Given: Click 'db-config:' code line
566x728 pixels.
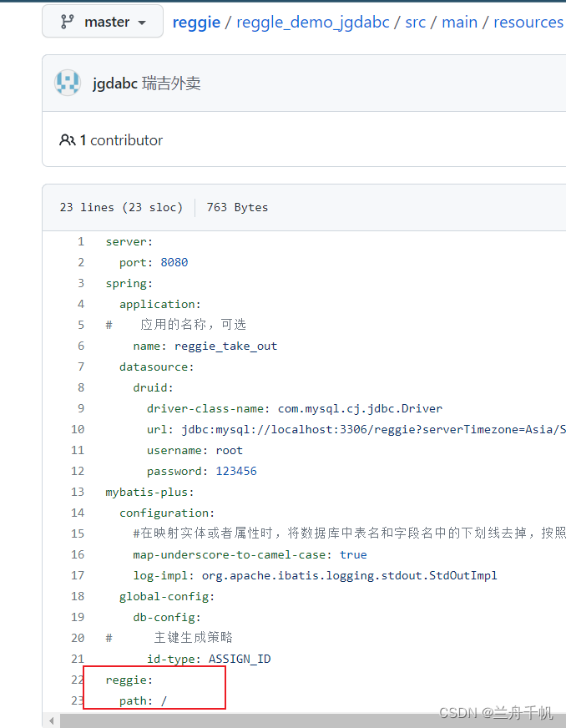Looking at the screenshot, I should (x=167, y=618).
